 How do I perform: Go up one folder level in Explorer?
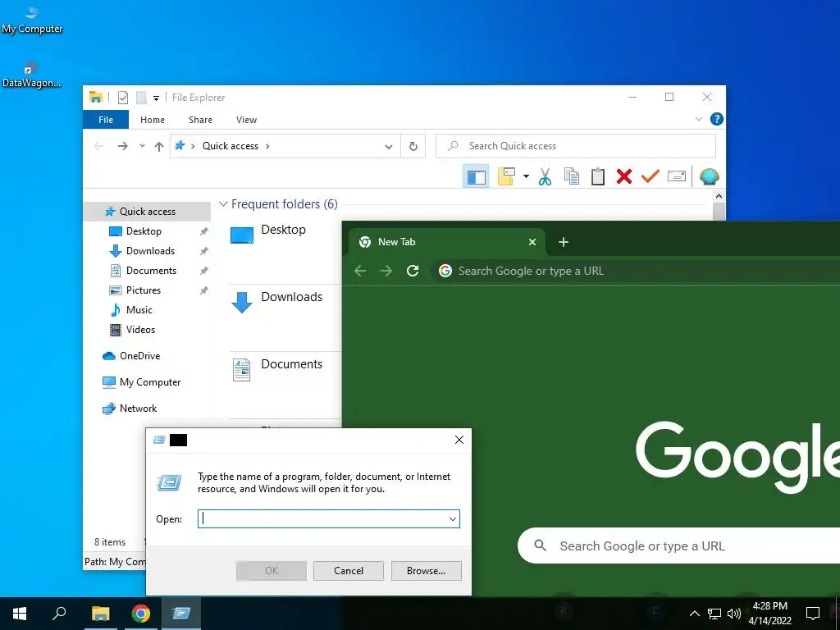[x=159, y=146]
